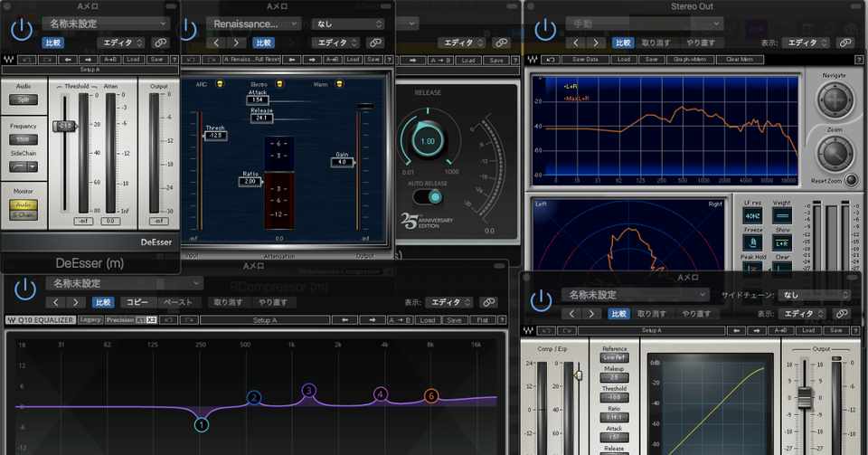Toggle Electro mode light in Renaissance compressor
The height and width of the screenshot is (455, 868).
coord(279,84)
